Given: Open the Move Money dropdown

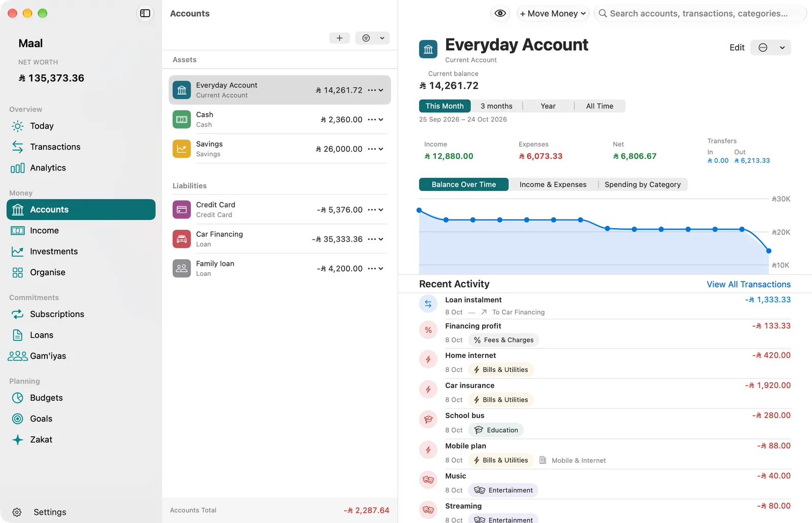Looking at the screenshot, I should [x=553, y=14].
